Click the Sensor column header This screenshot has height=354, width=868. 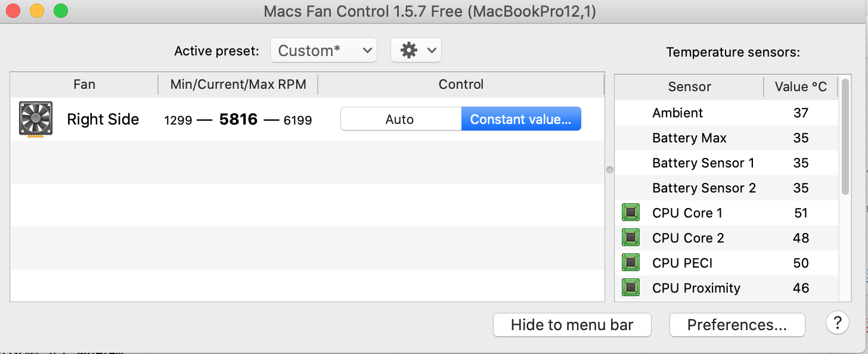[x=689, y=87]
